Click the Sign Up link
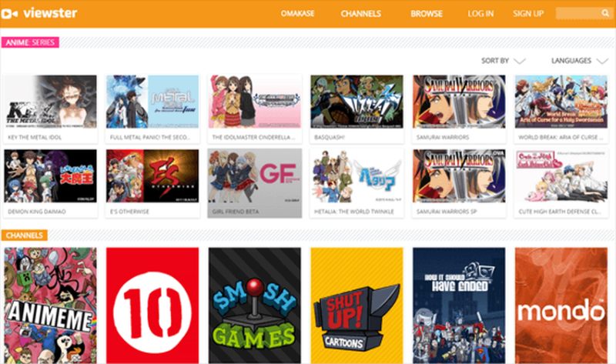This screenshot has height=364, width=616. point(528,14)
